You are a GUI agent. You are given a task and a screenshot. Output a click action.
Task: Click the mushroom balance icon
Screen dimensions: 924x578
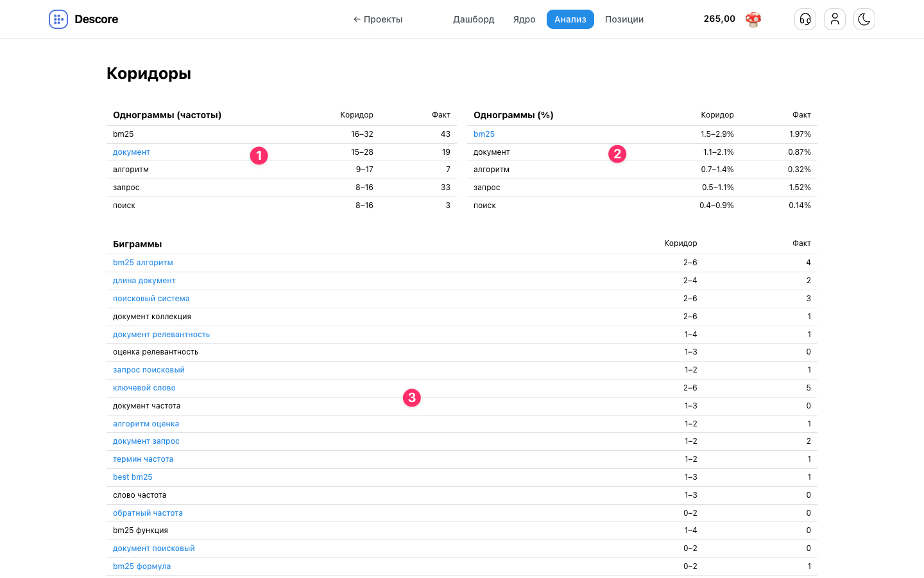(753, 19)
